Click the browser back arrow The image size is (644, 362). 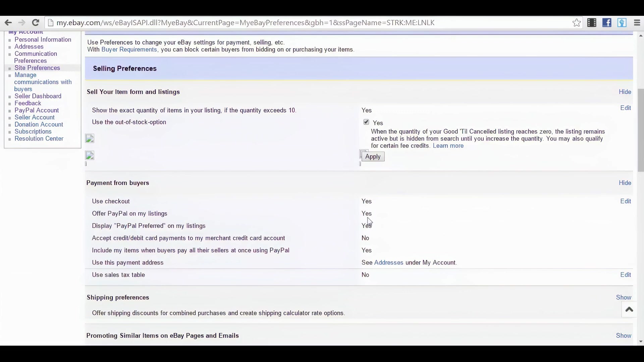click(x=8, y=23)
